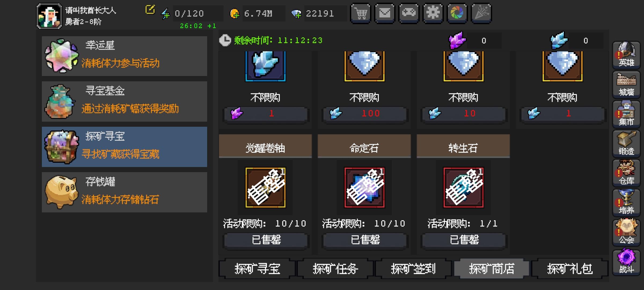
Task: Open the shopping cart store icon
Action: tap(361, 13)
